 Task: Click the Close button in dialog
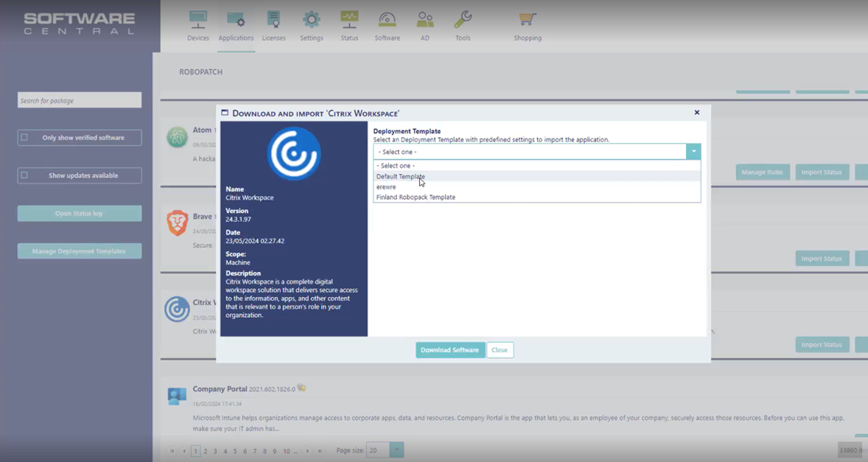tap(500, 350)
